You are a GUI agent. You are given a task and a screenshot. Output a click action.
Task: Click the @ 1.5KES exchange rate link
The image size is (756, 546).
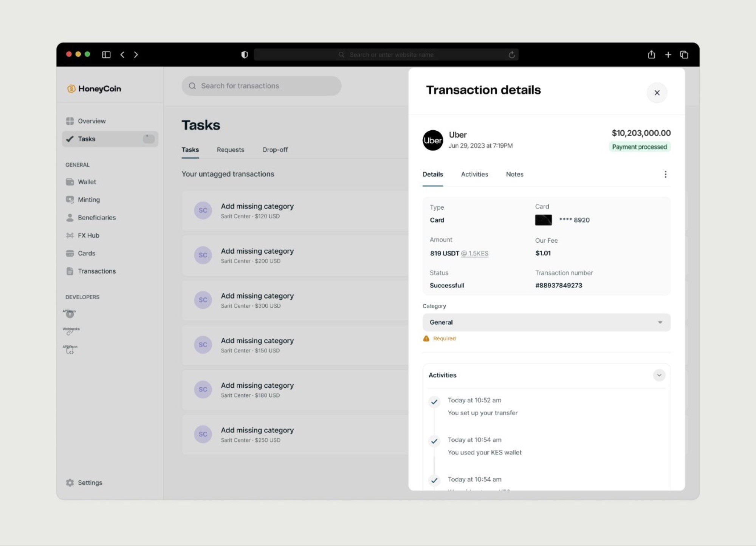475,253
